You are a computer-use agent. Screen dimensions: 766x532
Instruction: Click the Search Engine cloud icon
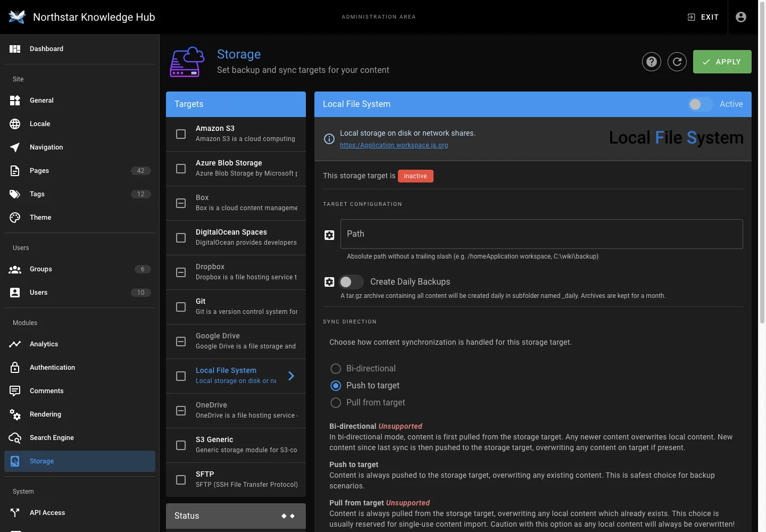click(15, 438)
